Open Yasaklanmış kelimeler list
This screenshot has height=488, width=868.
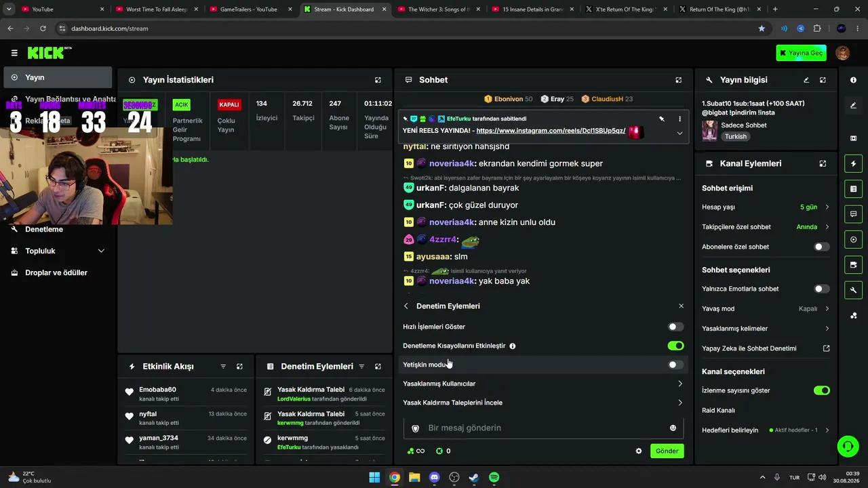click(x=766, y=329)
